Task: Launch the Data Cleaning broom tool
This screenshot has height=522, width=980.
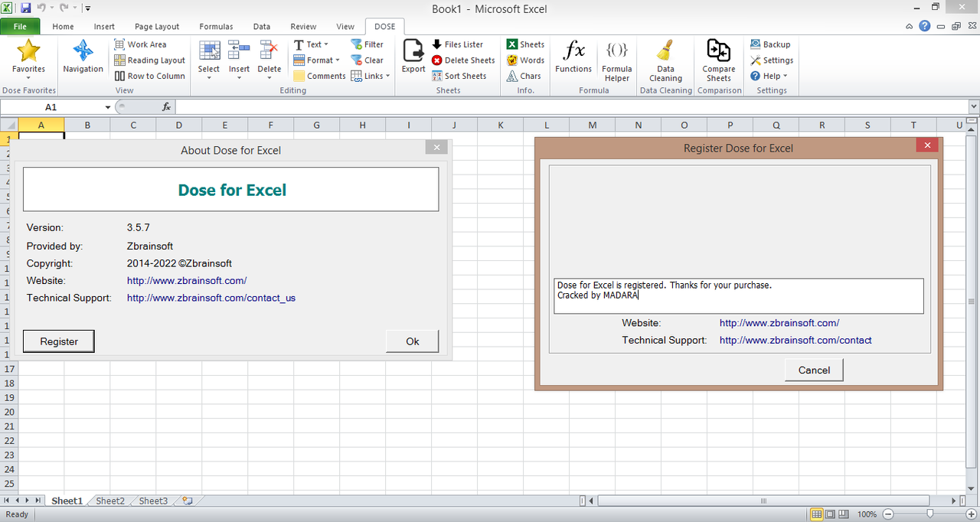Action: pyautogui.click(x=665, y=60)
